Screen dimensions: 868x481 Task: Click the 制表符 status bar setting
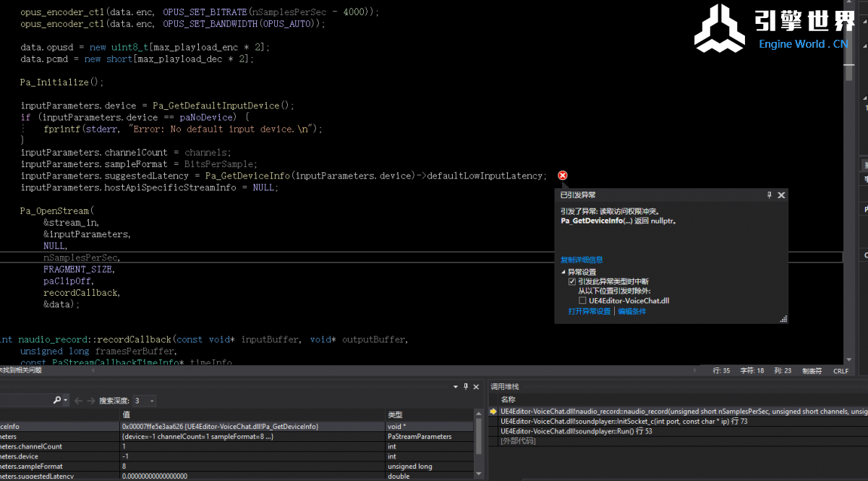coord(812,370)
